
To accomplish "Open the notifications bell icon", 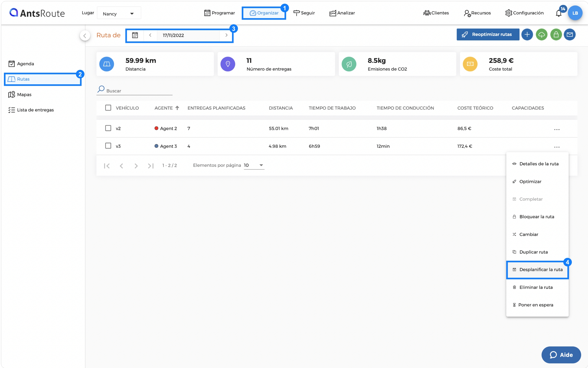I will [558, 13].
